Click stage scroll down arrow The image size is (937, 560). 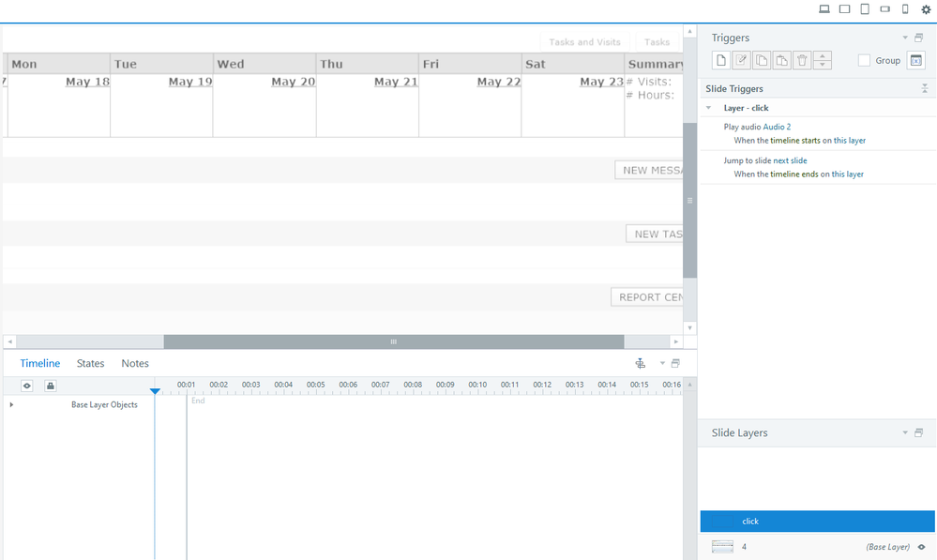click(689, 327)
